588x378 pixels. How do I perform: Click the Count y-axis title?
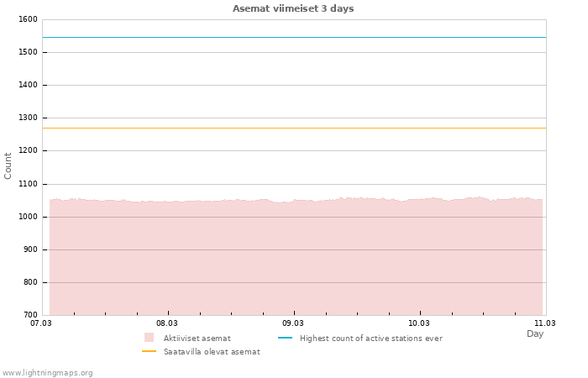8,165
